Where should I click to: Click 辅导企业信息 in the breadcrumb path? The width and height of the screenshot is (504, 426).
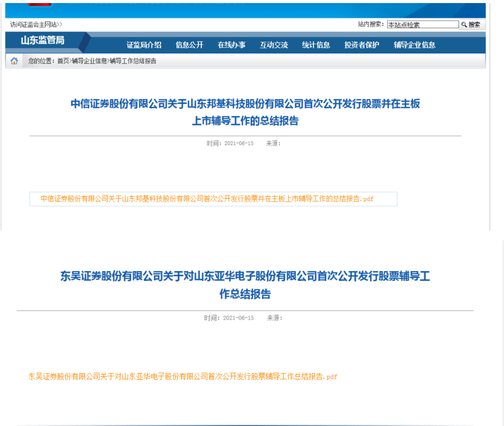89,61
